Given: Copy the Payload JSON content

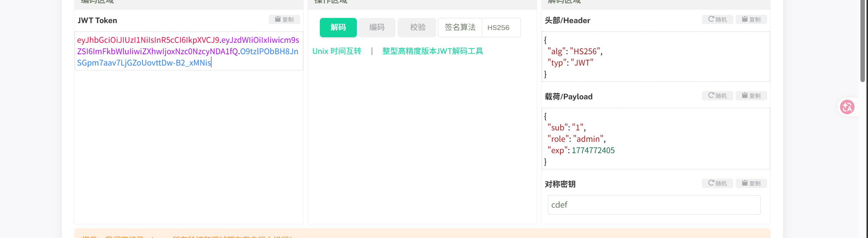Looking at the screenshot, I should (751, 96).
